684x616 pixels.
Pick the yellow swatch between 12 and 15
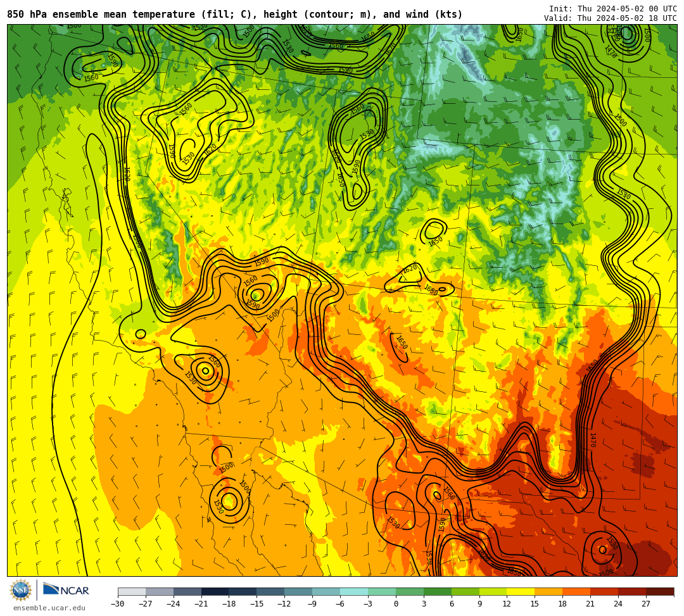pyautogui.click(x=521, y=591)
